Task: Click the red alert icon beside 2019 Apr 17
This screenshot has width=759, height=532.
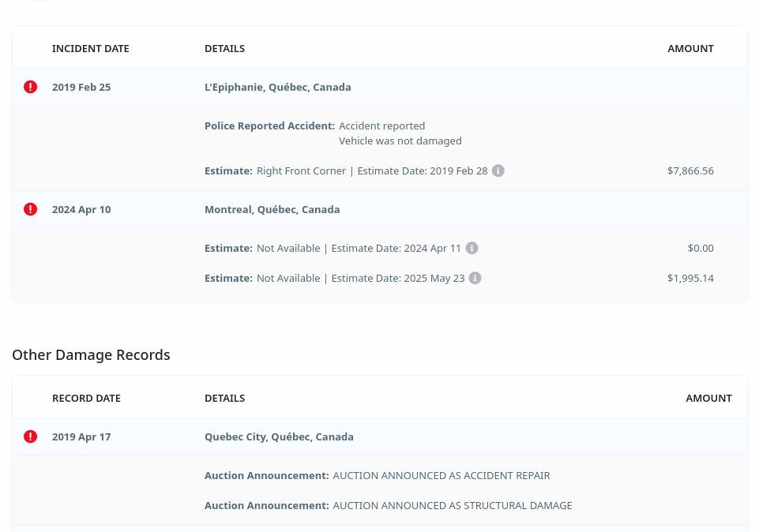Action: tap(30, 436)
